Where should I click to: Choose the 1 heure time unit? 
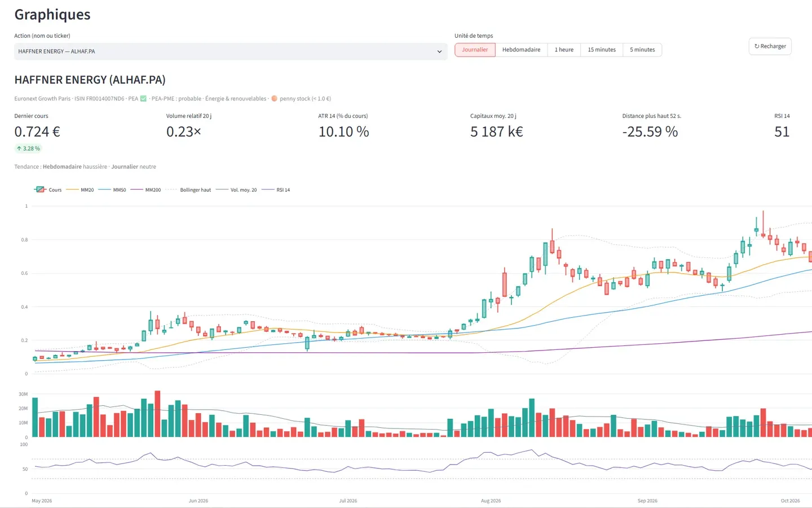(564, 50)
